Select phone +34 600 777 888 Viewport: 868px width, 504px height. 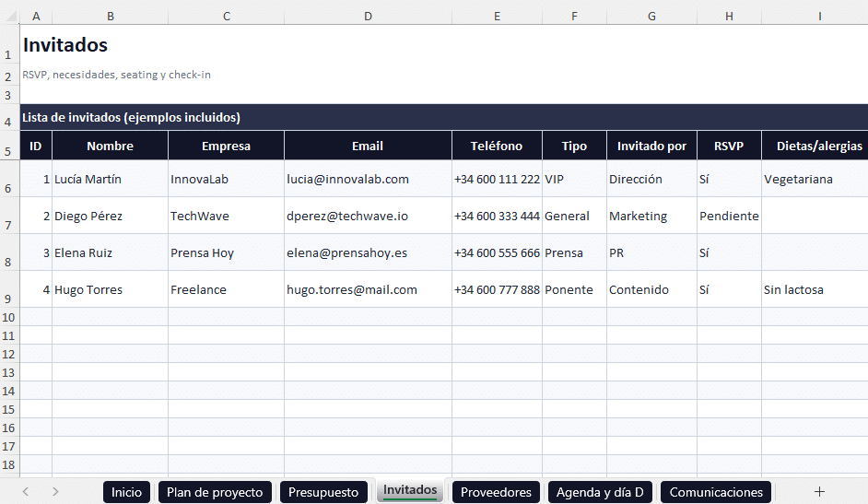coord(497,289)
